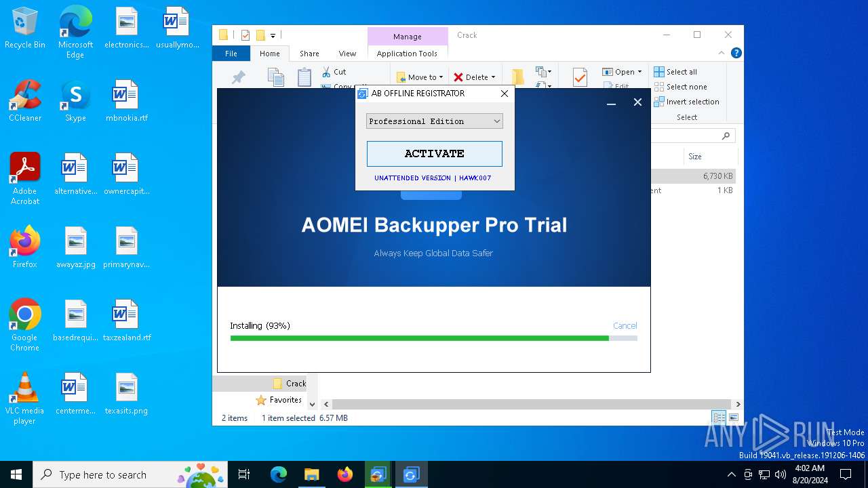Open Recycle Bin desktop icon
The width and height of the screenshot is (868, 488).
[x=25, y=28]
